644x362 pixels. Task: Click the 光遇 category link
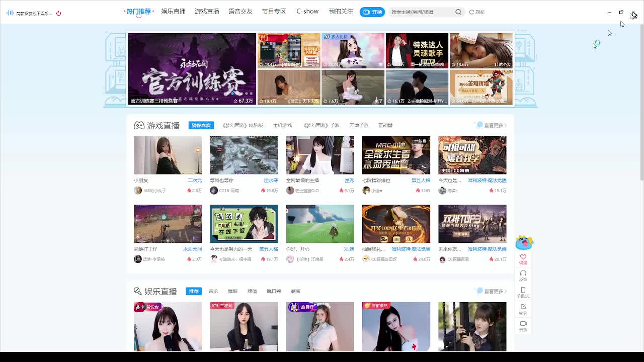click(x=349, y=249)
